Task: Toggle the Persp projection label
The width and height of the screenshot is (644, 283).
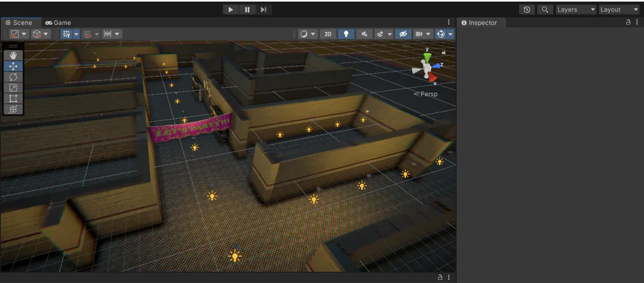Action: (x=426, y=94)
